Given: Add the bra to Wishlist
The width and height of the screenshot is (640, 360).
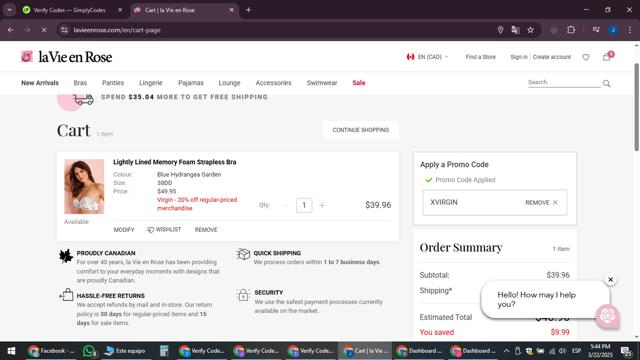Looking at the screenshot, I should [x=164, y=230].
